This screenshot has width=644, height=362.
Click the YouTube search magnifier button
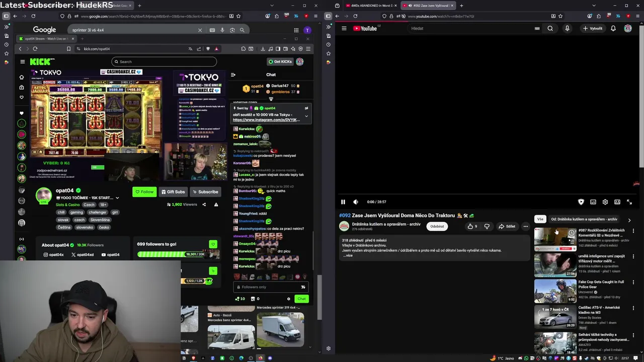550,28
